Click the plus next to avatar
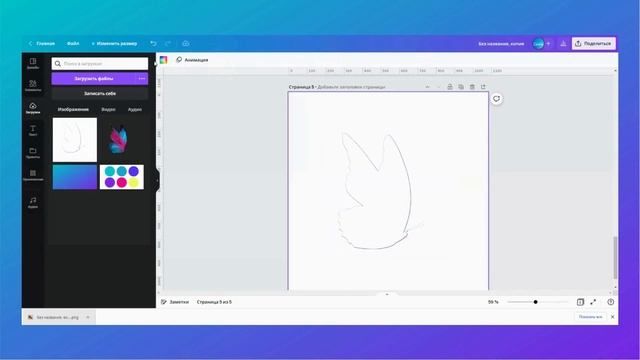The height and width of the screenshot is (360, 640). point(548,44)
